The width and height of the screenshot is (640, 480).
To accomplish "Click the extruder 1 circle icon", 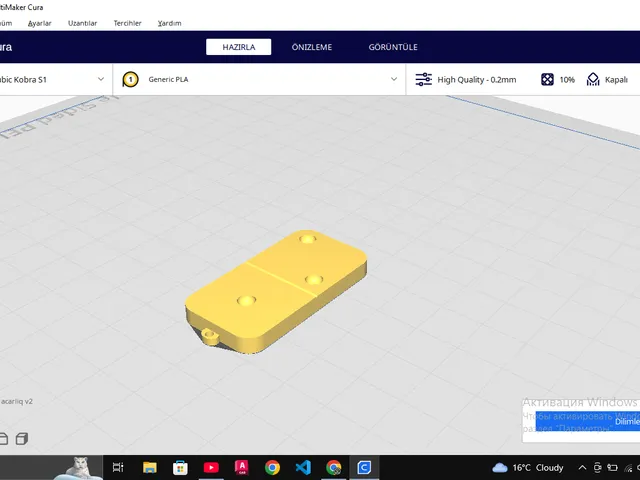I will (131, 79).
